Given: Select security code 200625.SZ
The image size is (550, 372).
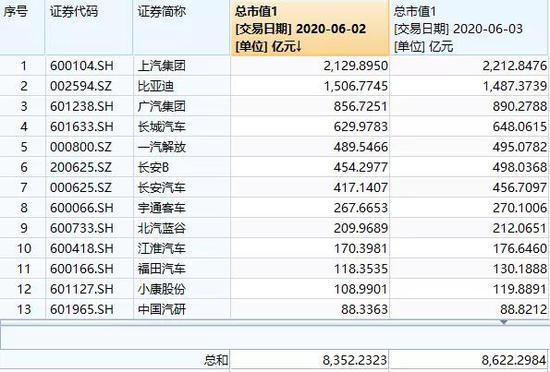Looking at the screenshot, I should (81, 167).
